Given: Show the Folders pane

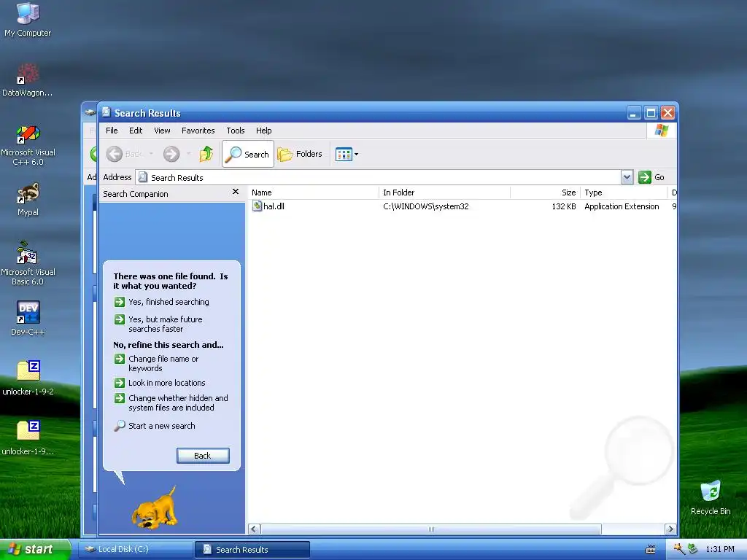Looking at the screenshot, I should 300,154.
